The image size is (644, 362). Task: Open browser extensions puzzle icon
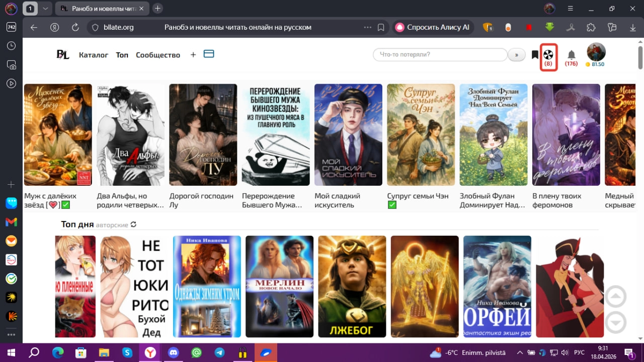(591, 27)
